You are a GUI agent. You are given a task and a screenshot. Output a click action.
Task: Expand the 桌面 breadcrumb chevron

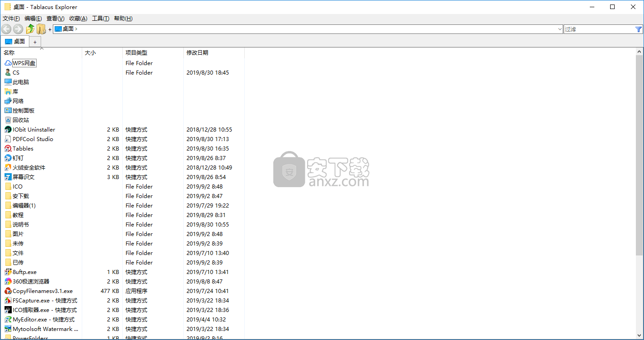point(76,29)
